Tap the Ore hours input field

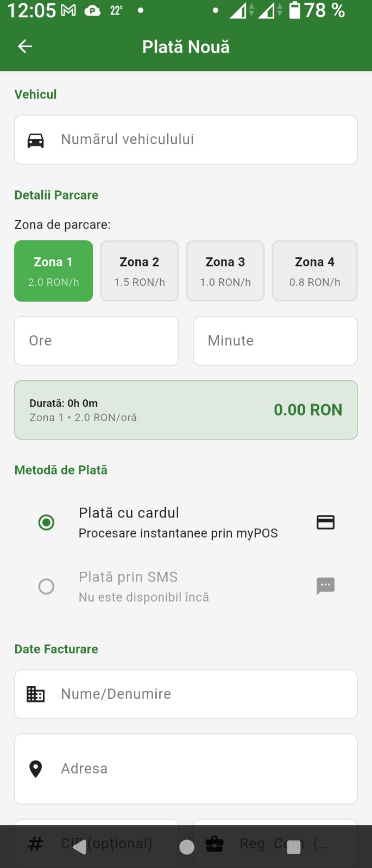click(97, 341)
